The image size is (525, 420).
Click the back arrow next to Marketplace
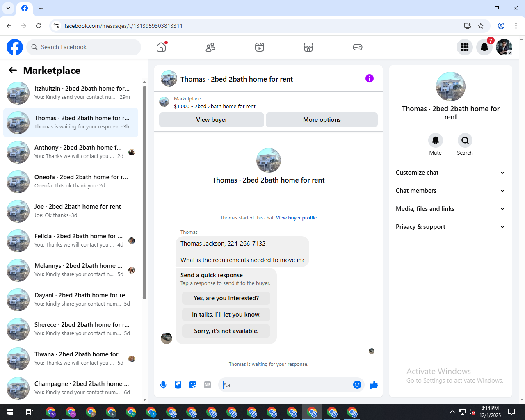(13, 71)
